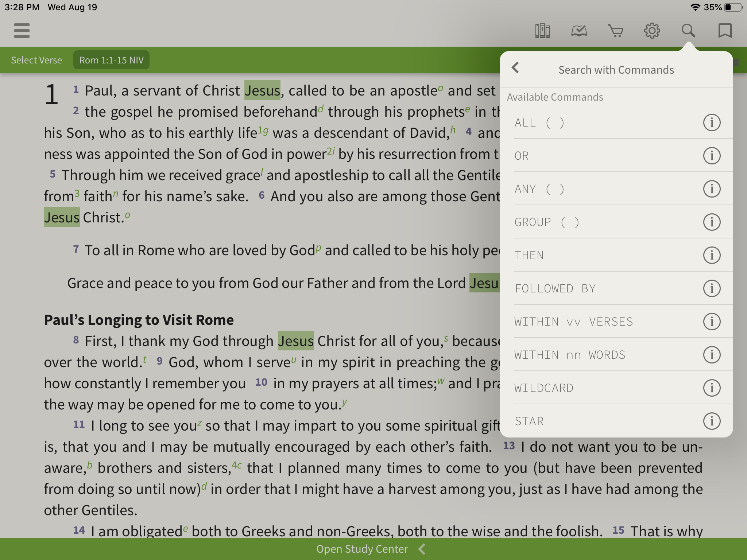
Task: Open the store shopping cart
Action: coord(616,31)
